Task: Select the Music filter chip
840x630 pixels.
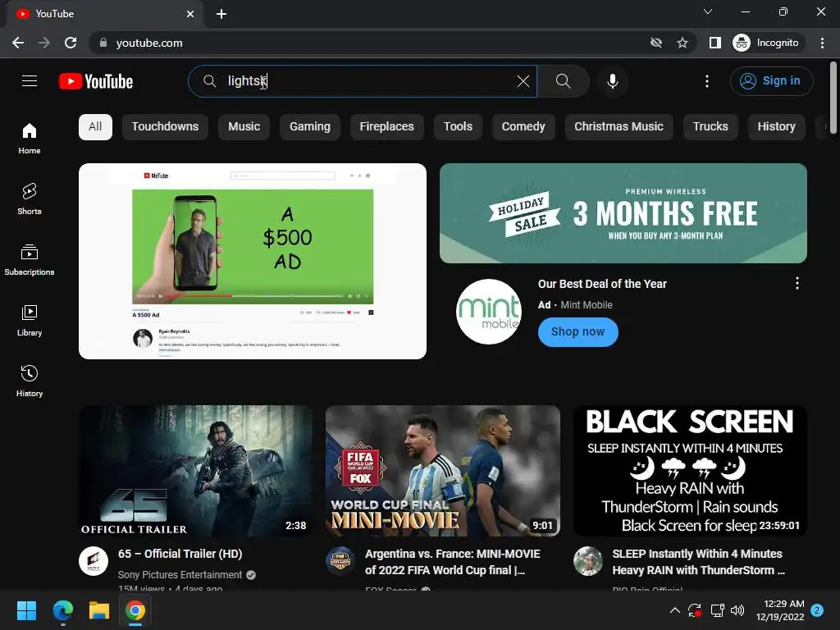Action: 244,127
